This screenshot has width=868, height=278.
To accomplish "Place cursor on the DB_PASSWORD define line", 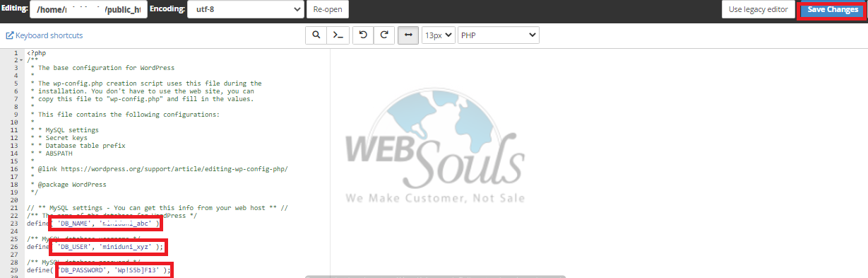I will point(99,270).
